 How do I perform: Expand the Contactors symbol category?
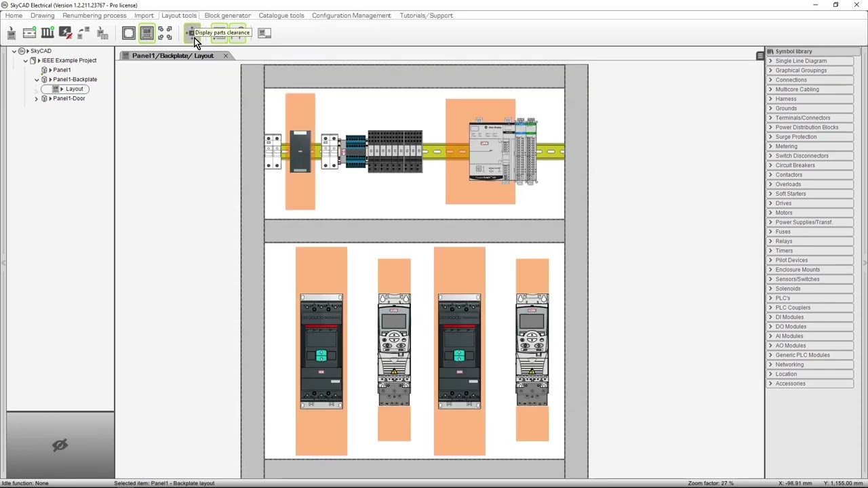coord(770,175)
